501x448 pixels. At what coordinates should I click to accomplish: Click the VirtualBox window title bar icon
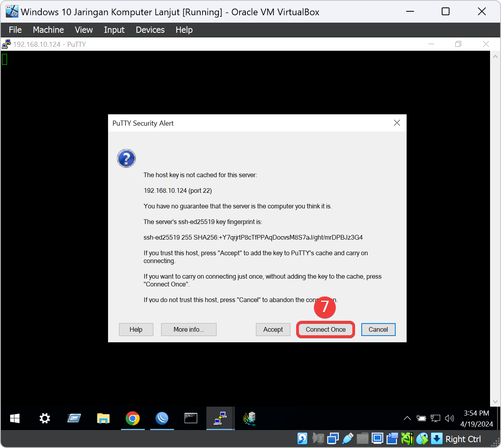pyautogui.click(x=12, y=11)
